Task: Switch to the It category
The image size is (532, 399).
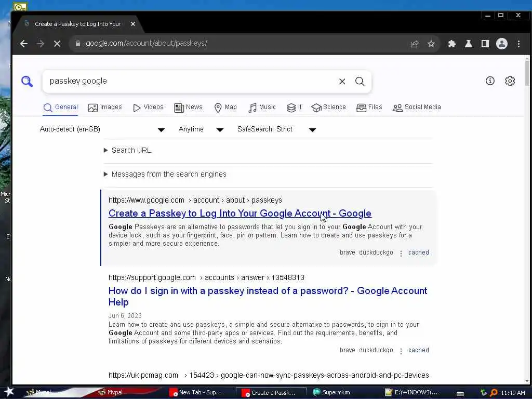Action: tap(294, 107)
